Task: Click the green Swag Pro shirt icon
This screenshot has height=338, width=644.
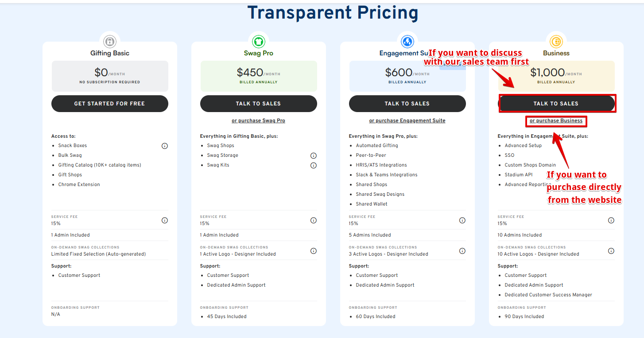Action: pos(258,42)
